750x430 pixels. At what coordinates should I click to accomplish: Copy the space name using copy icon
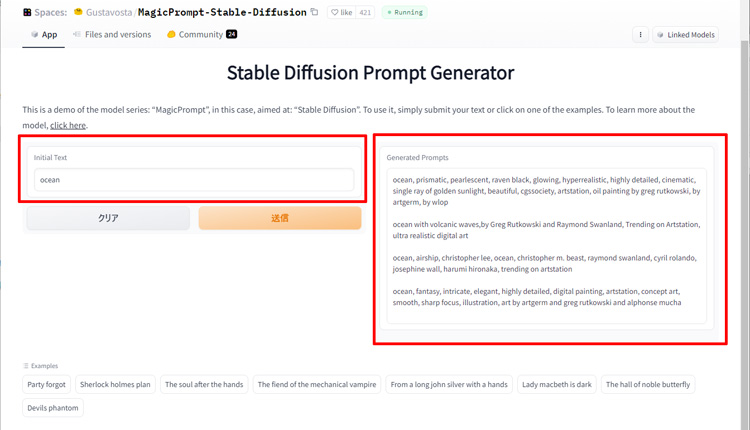[314, 12]
